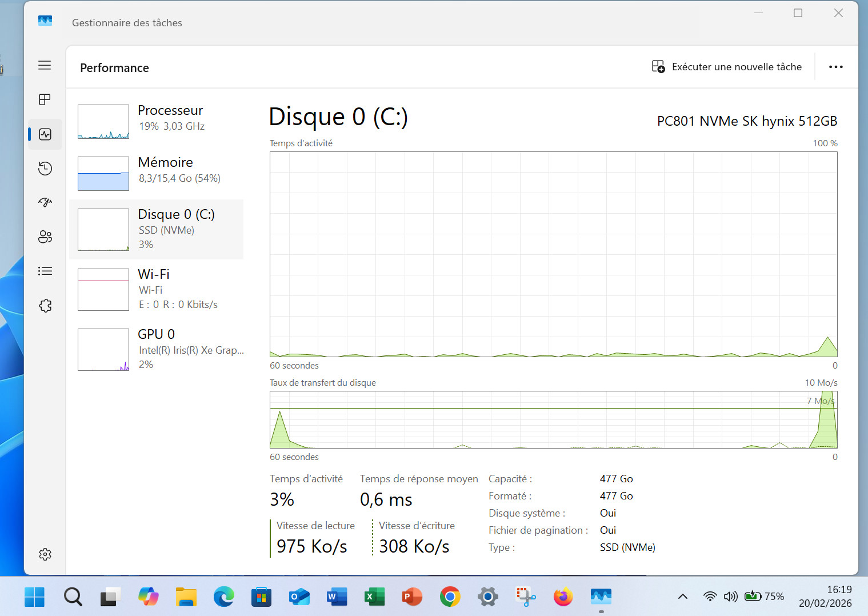Open Snipping Tool from the taskbar
This screenshot has width=868, height=616.
(526, 597)
